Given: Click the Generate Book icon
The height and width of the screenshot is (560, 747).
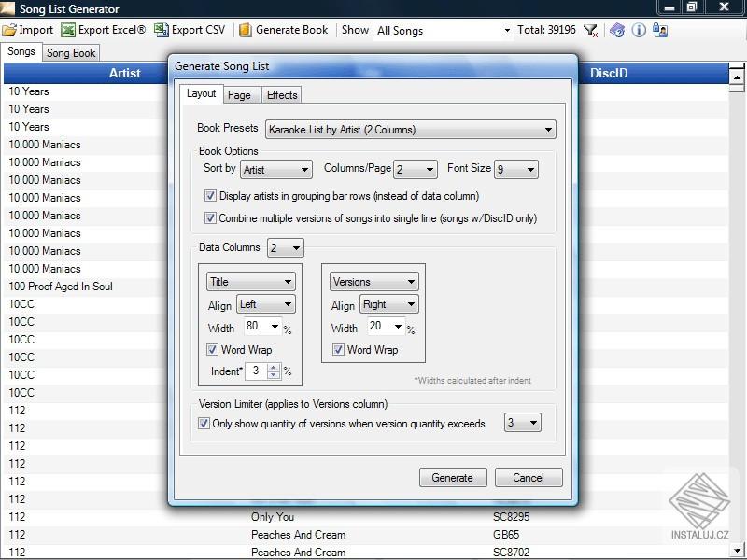Looking at the screenshot, I should pyautogui.click(x=245, y=30).
